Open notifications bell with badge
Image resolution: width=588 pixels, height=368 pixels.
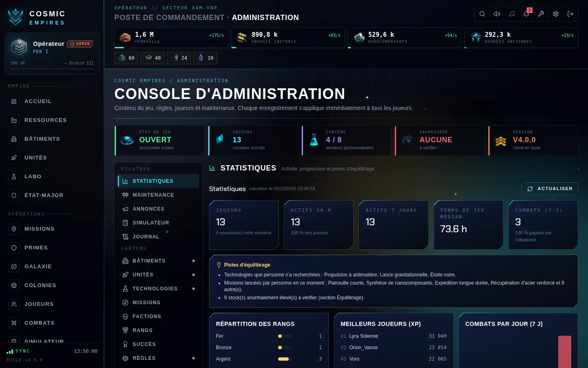tap(526, 14)
